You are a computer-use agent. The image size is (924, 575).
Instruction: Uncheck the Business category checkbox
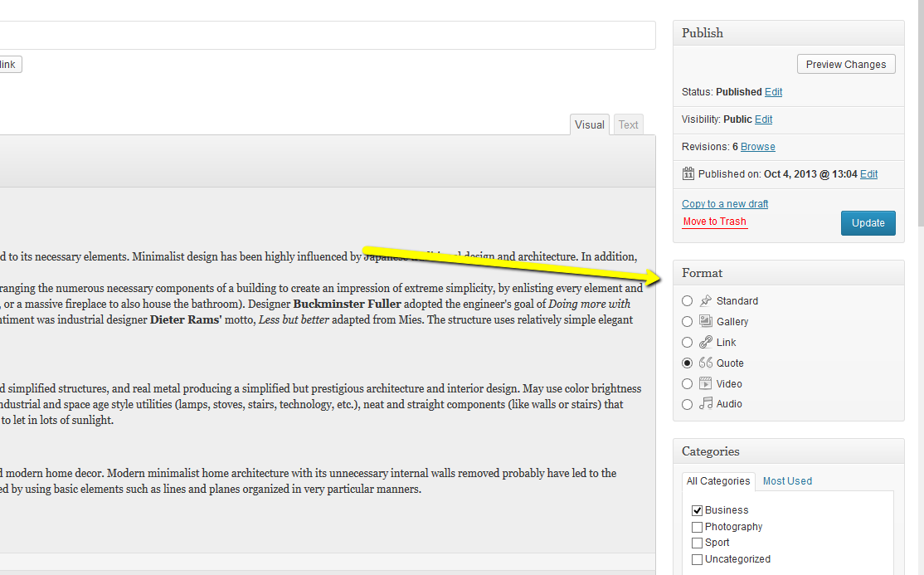pos(697,510)
